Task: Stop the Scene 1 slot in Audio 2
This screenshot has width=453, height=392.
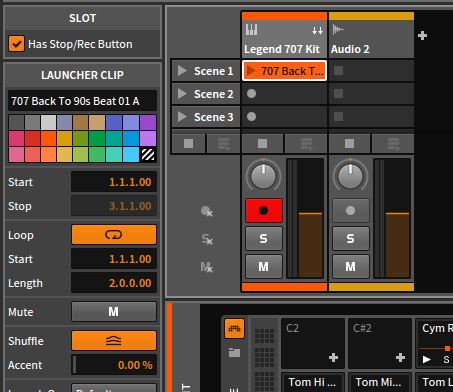Action: pos(338,71)
